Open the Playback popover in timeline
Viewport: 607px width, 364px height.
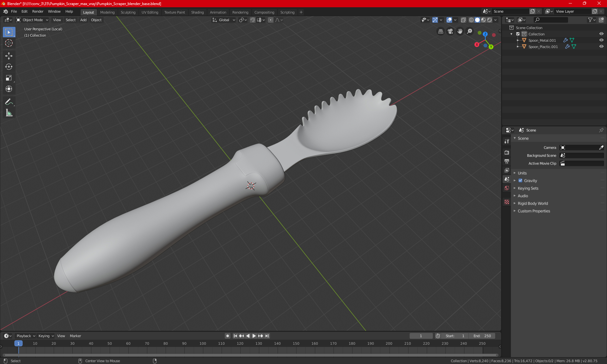[25, 336]
